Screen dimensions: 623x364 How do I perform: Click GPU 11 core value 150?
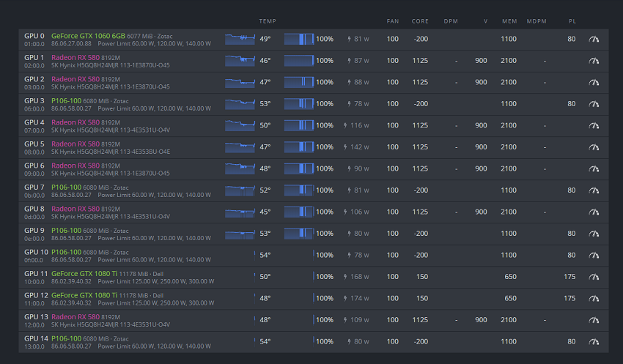coord(422,277)
